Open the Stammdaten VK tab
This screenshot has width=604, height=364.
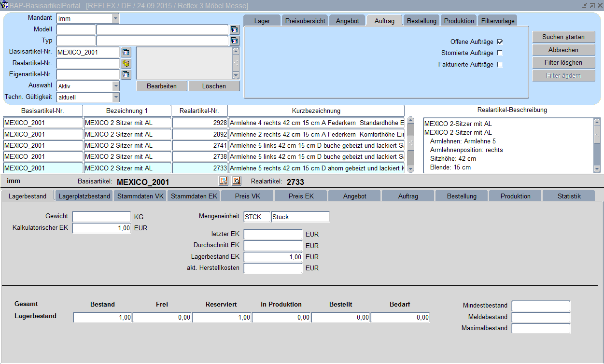click(x=140, y=196)
